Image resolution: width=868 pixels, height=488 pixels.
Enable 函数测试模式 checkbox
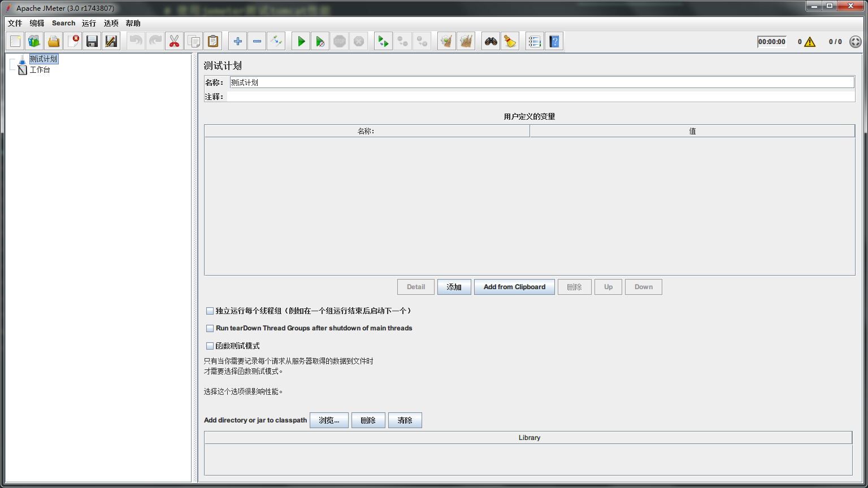(210, 346)
